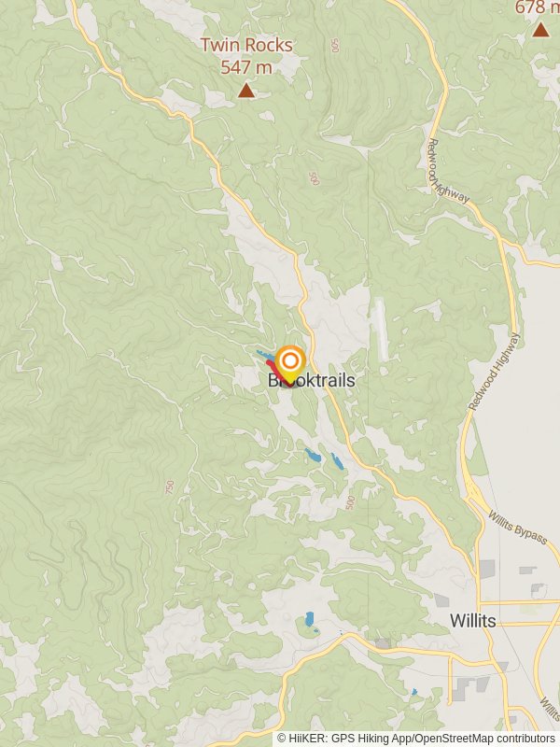560x747 pixels.
Task: Click the twin blue ponds south of Brooktrails
Action: (x=324, y=458)
